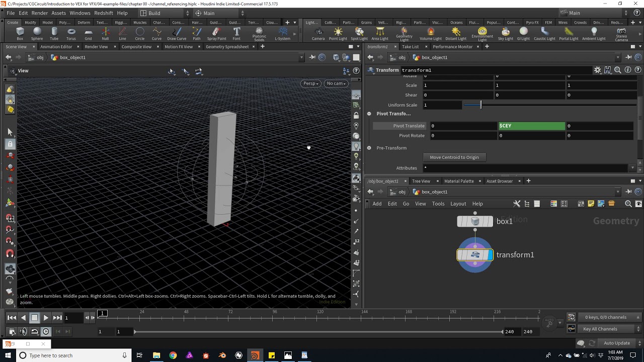This screenshot has height=362, width=644.
Task: Create an Ambient Light
Action: pos(594,34)
